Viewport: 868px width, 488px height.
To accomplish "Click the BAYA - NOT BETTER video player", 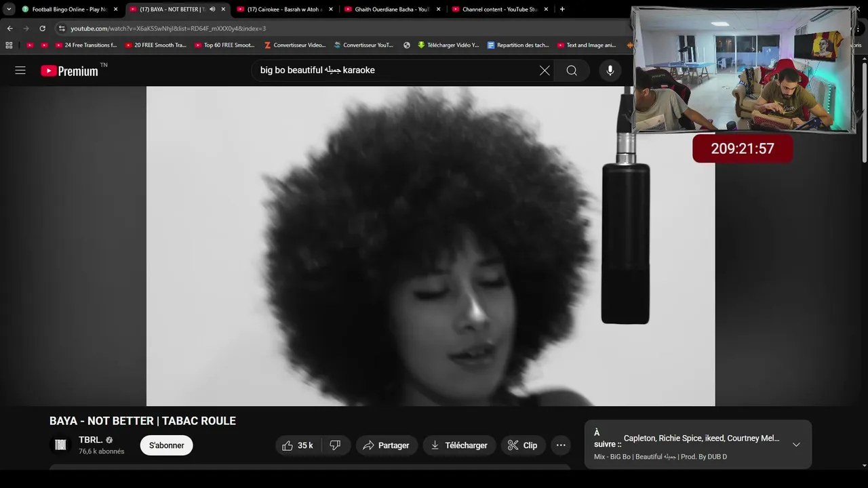I will click(431, 246).
